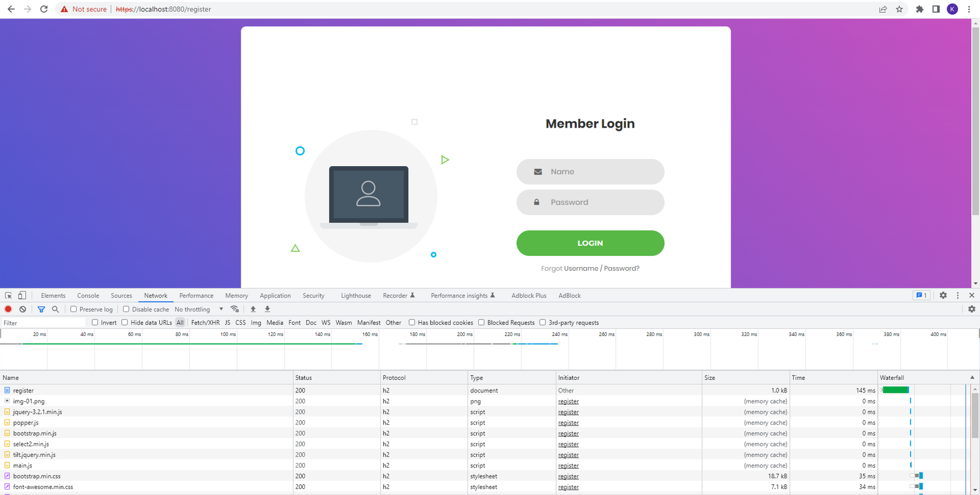Close the DevTools panel
The image size is (980, 495).
(x=972, y=296)
